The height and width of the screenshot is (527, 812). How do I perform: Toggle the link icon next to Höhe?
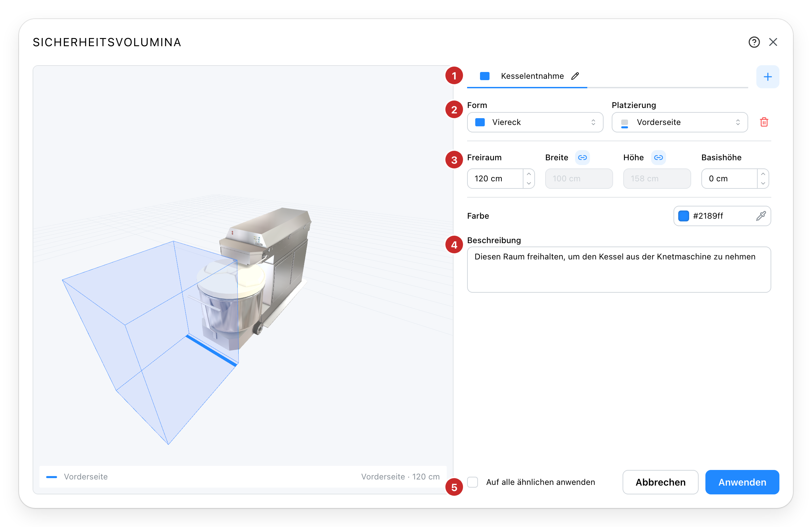tap(659, 158)
